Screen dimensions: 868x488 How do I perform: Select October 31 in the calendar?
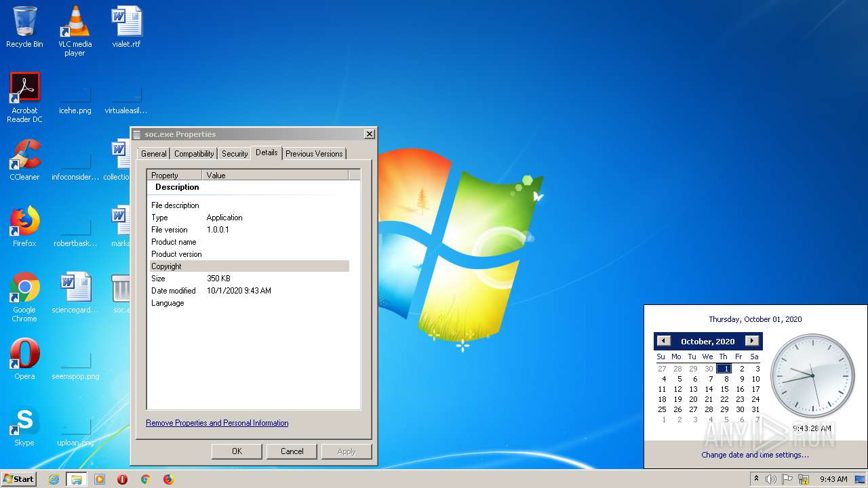pos(755,409)
